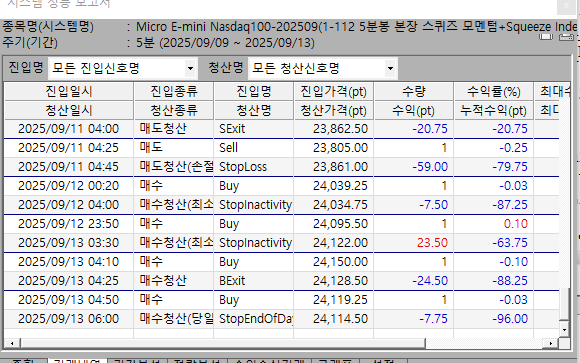
Task: Click the 진입일시 column header
Action: [x=69, y=91]
